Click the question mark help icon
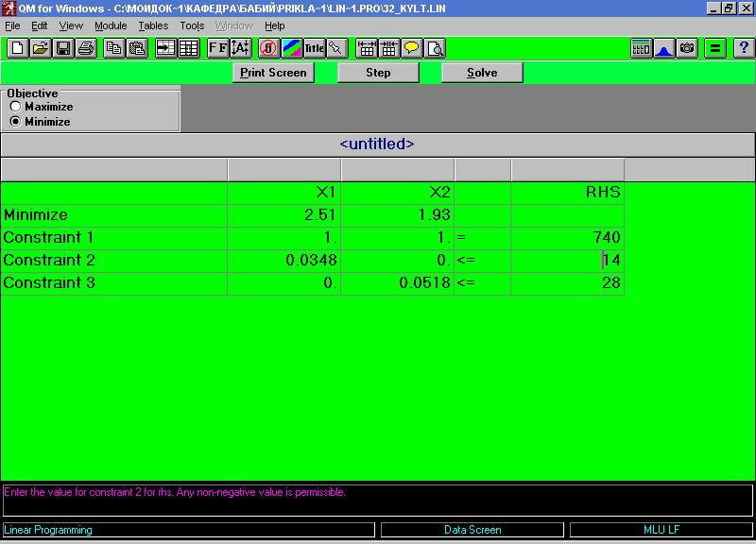 743,48
